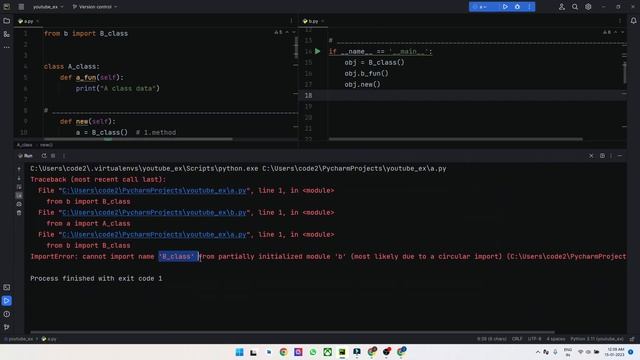Open last a.py traceback file link

pos(154,235)
